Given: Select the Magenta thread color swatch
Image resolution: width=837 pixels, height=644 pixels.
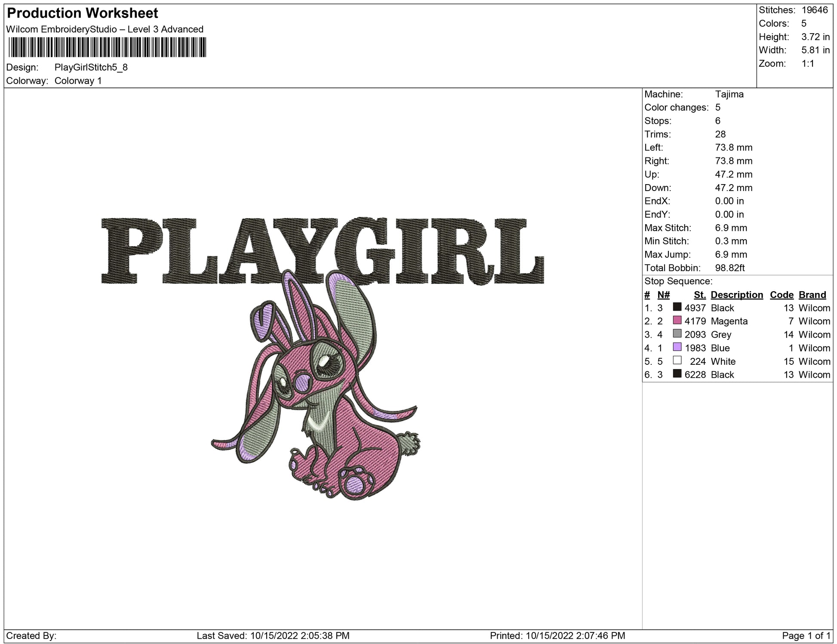Looking at the screenshot, I should click(677, 320).
